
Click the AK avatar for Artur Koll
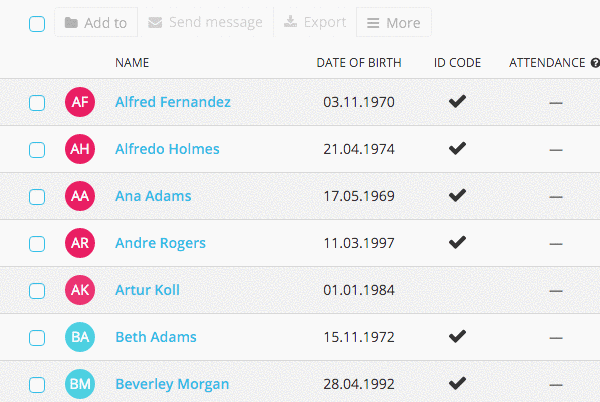click(x=80, y=290)
